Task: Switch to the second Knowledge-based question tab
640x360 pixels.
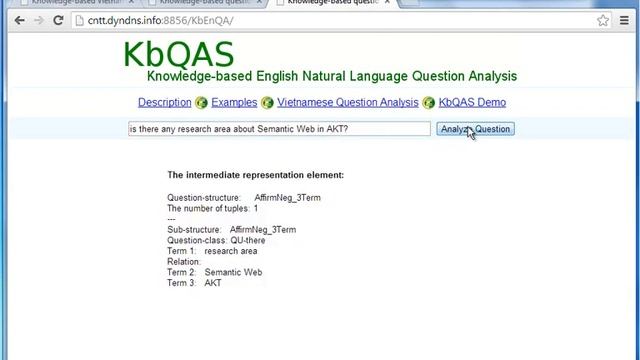Action: [x=205, y=3]
